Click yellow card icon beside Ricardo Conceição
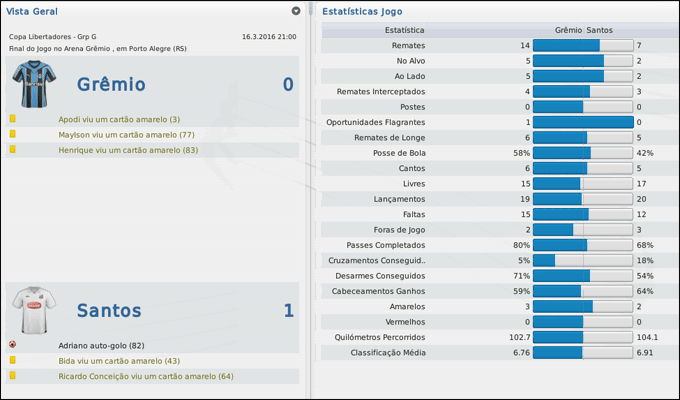The image size is (680, 400). tap(13, 376)
